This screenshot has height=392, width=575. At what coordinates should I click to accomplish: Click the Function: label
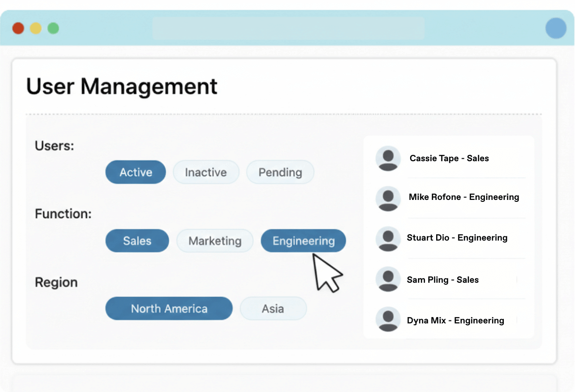[63, 214]
